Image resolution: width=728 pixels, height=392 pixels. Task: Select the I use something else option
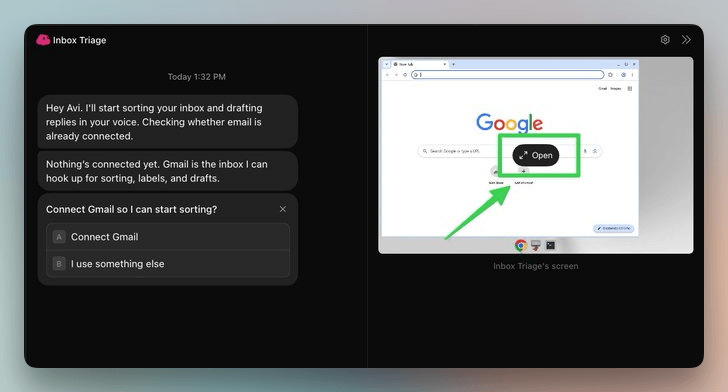(x=168, y=264)
